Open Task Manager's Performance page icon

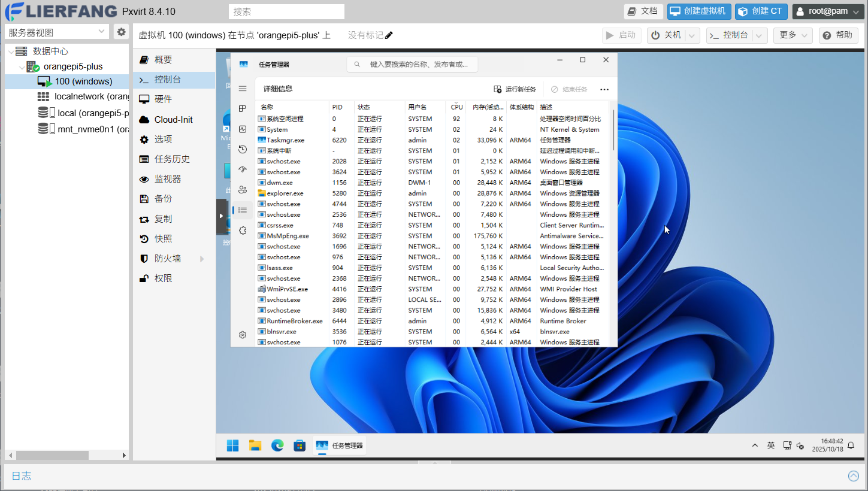tap(243, 129)
